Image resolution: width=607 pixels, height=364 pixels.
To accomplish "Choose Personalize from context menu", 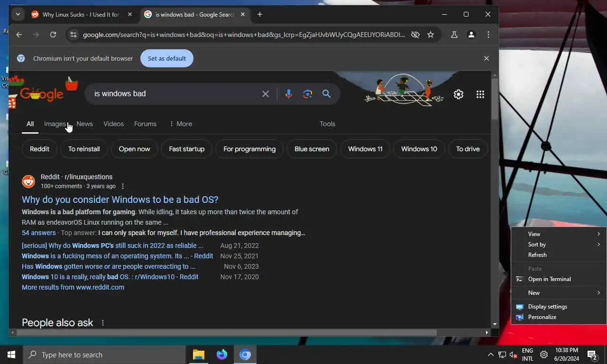I will pos(559,317).
